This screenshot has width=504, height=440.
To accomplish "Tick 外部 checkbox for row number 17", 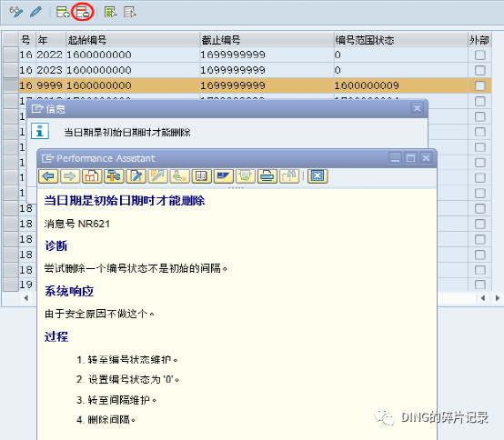I will coord(480,101).
